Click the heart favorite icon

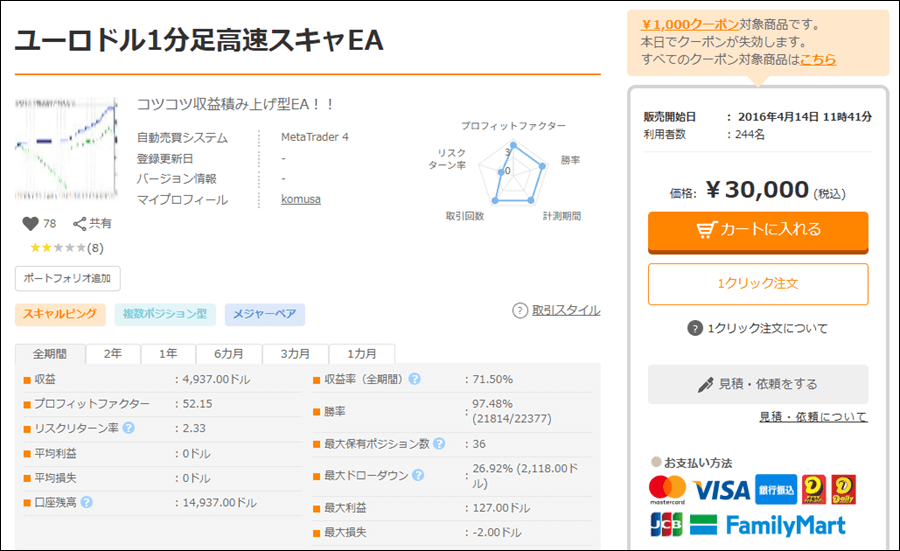[x=30, y=224]
